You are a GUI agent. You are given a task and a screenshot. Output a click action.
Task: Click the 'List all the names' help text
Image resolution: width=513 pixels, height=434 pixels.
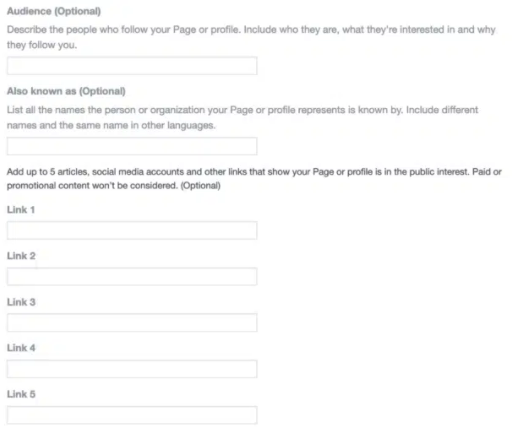click(x=46, y=110)
